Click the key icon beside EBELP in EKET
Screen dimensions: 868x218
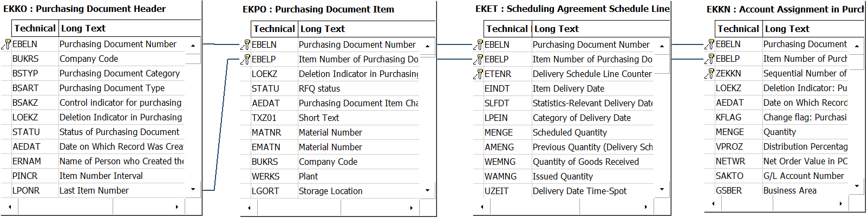(478, 59)
